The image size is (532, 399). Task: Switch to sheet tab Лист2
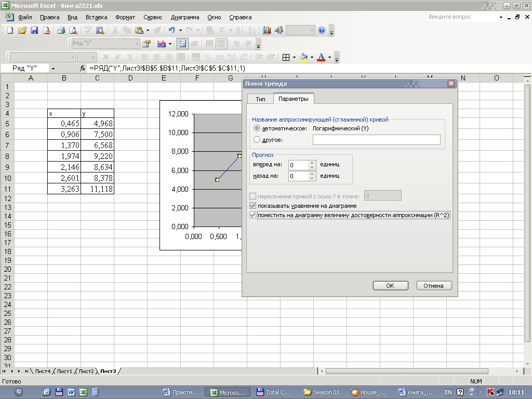pos(86,371)
